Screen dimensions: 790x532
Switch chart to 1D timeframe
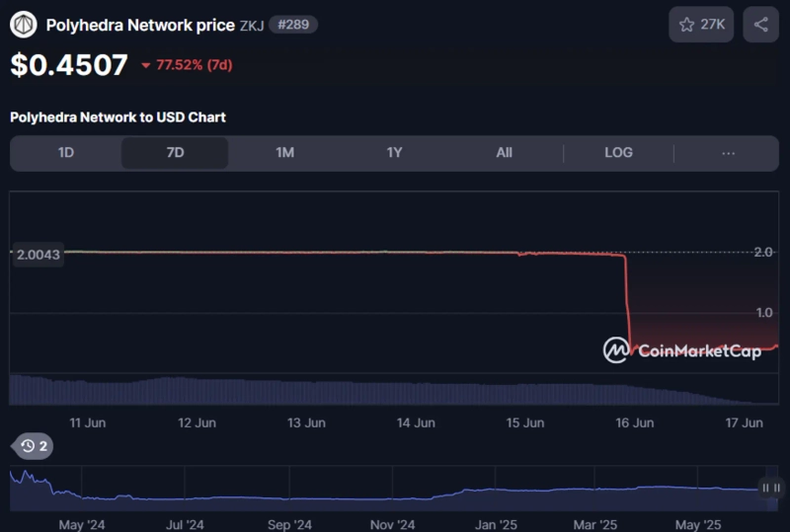[x=66, y=153]
